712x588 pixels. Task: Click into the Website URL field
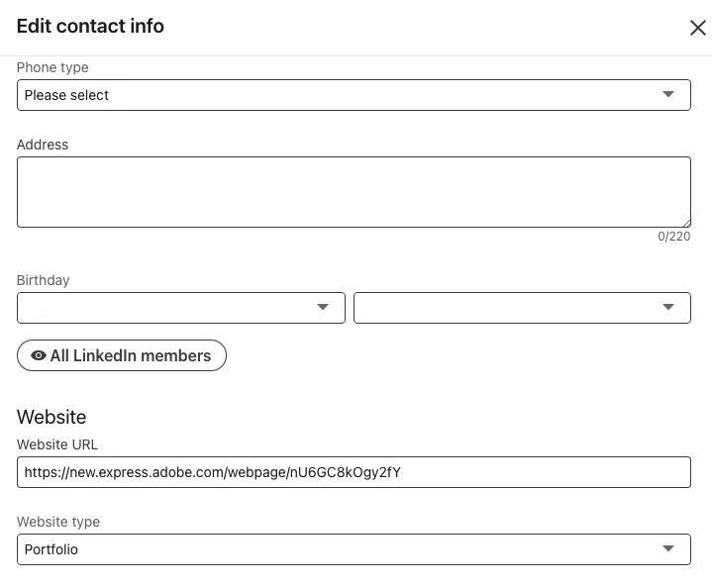(x=353, y=472)
